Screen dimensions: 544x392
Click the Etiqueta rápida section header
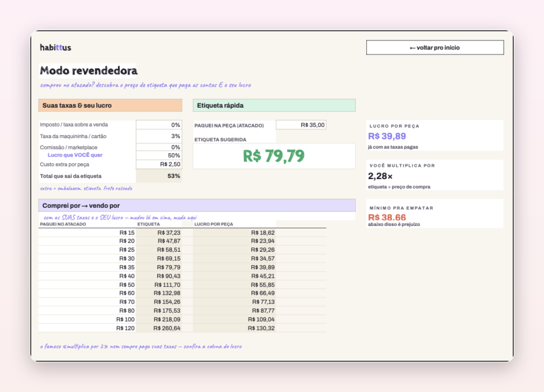point(274,105)
